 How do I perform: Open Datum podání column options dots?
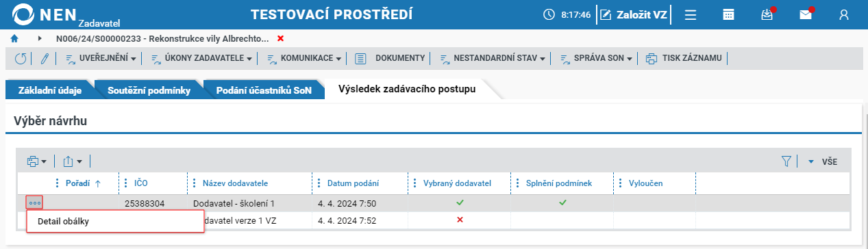(x=319, y=183)
